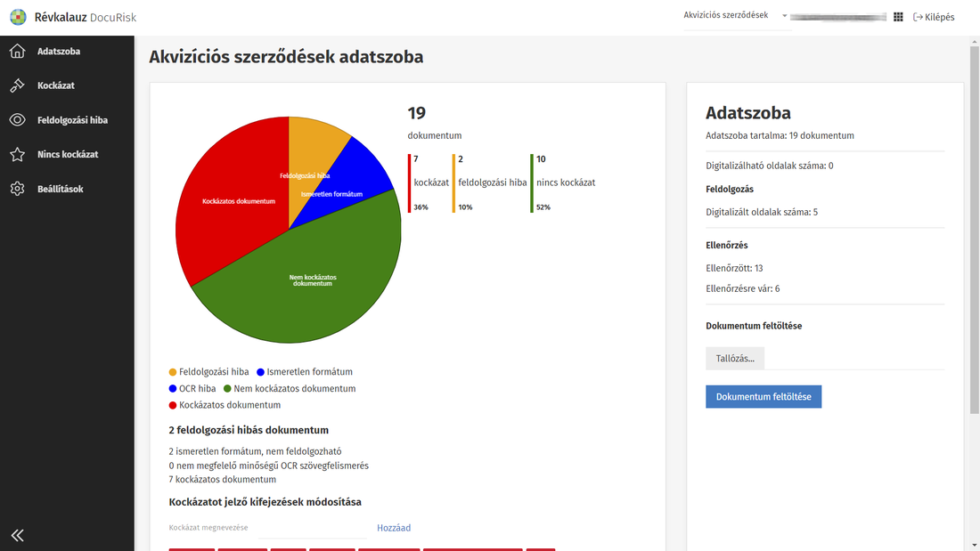
Task: Click the Hozzáad link
Action: click(394, 528)
